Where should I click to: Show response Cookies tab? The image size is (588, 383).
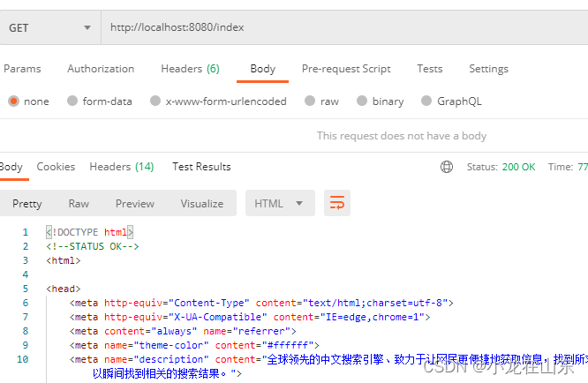click(x=56, y=167)
